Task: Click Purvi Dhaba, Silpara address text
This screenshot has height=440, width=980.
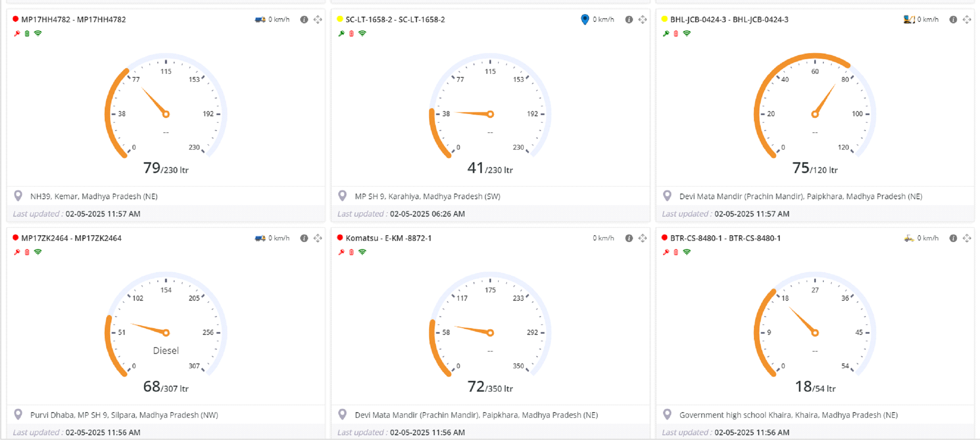Action: pos(124,415)
